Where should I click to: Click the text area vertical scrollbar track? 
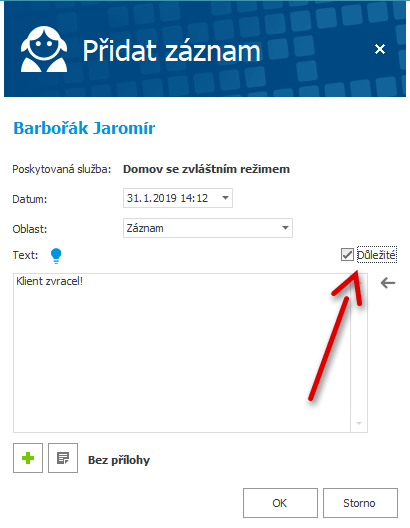pyautogui.click(x=359, y=353)
